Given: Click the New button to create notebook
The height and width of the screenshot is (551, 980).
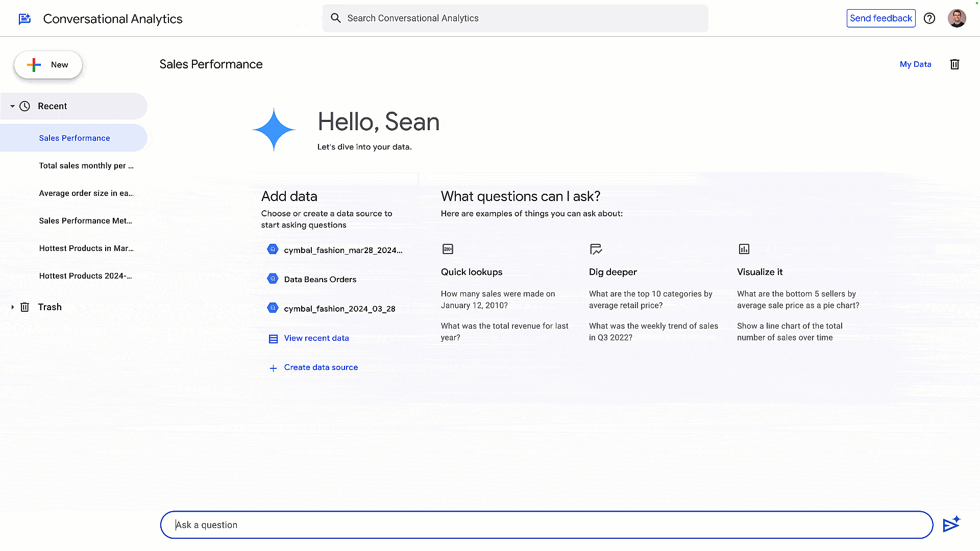Looking at the screenshot, I should 48,65.
